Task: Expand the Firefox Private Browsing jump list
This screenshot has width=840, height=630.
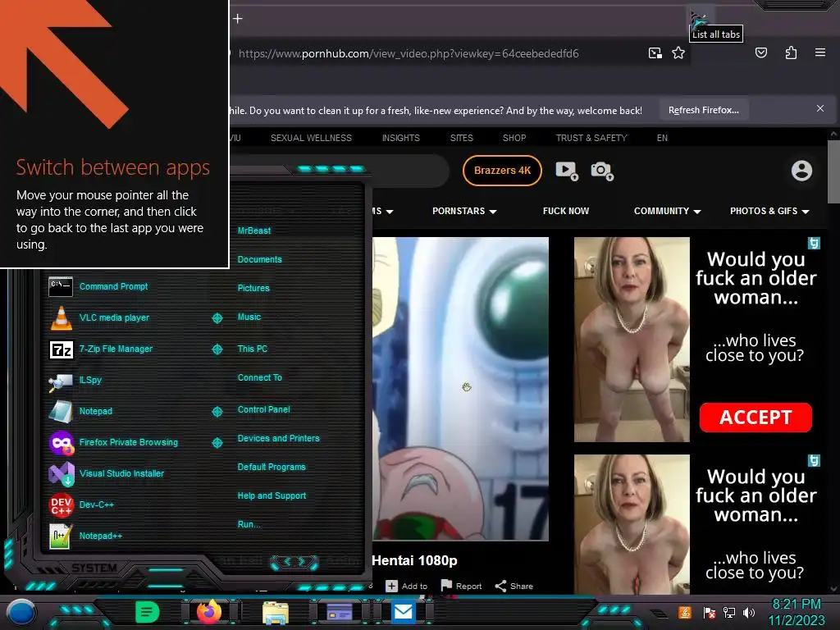Action: point(217,442)
